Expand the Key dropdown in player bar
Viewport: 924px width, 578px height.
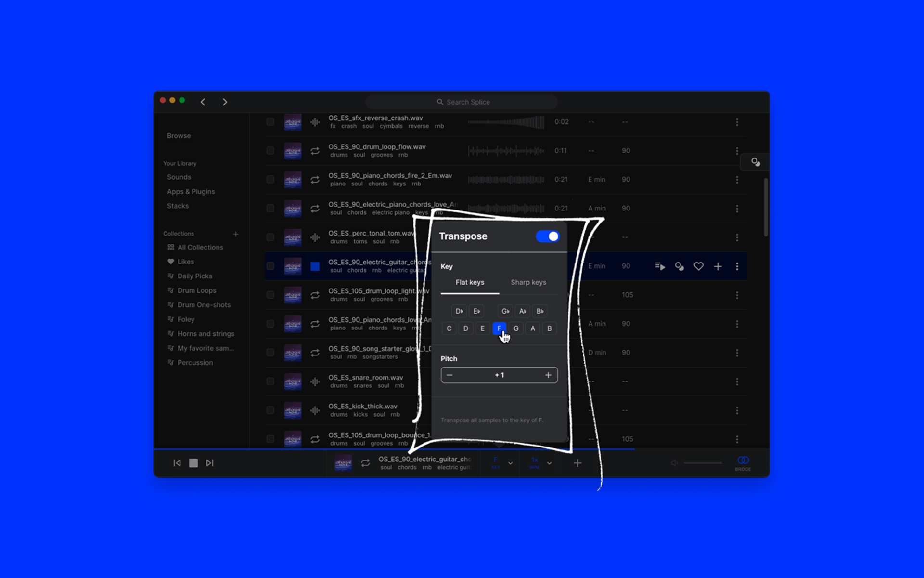pyautogui.click(x=510, y=463)
